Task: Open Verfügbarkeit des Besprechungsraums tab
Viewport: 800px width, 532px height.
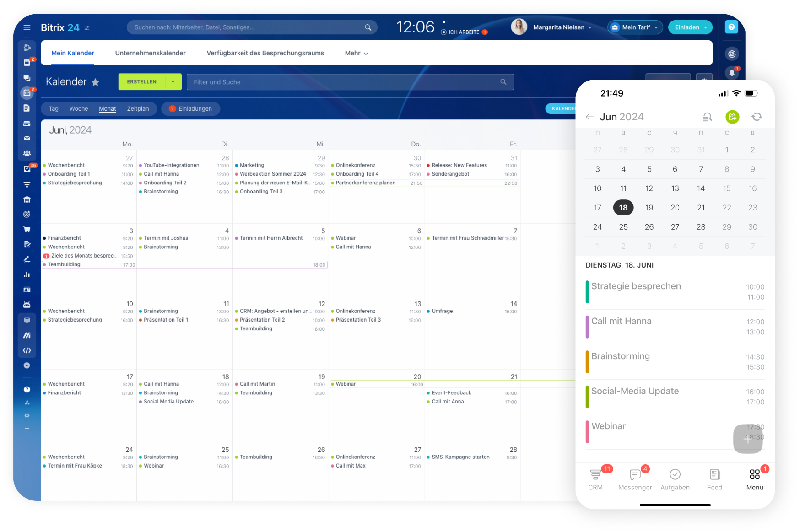Action: pos(265,53)
